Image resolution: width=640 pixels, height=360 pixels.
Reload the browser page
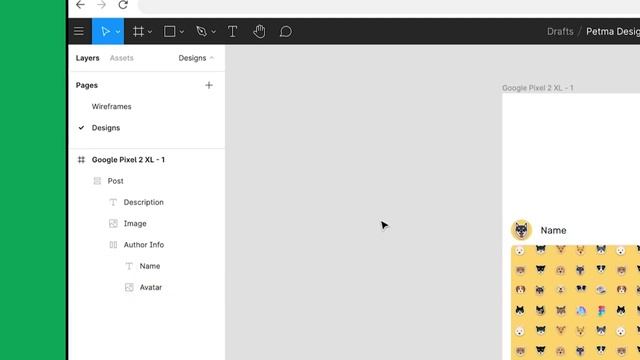(x=123, y=5)
